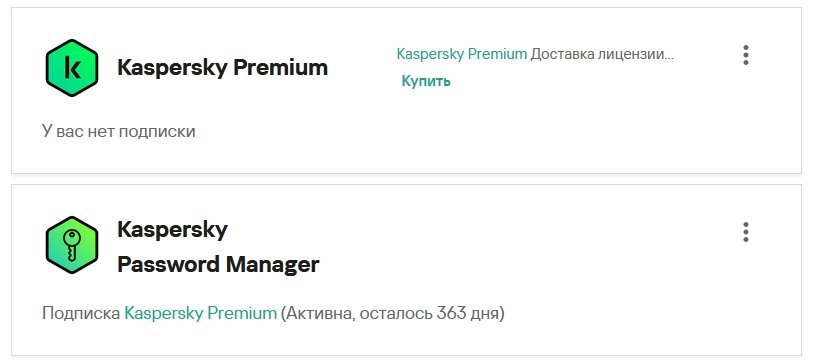The width and height of the screenshot is (822, 360).
Task: Open the three-dot menu for Password Manager
Action: [x=745, y=232]
